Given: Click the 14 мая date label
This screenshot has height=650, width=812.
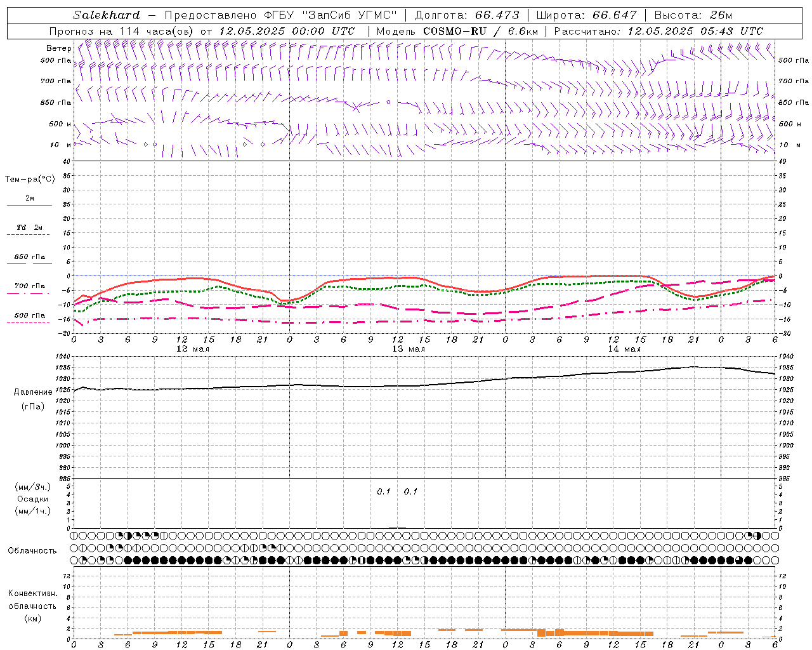Looking at the screenshot, I should (624, 349).
